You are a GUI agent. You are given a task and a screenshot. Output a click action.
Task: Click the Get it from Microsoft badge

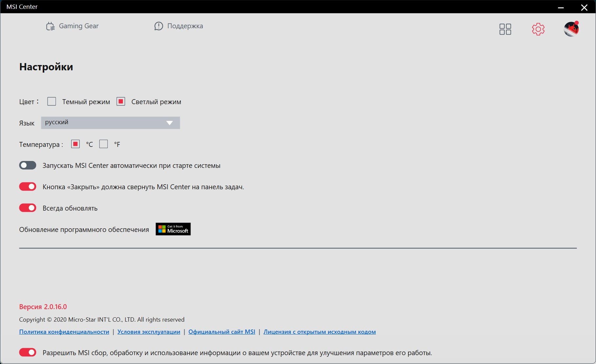[x=173, y=229]
